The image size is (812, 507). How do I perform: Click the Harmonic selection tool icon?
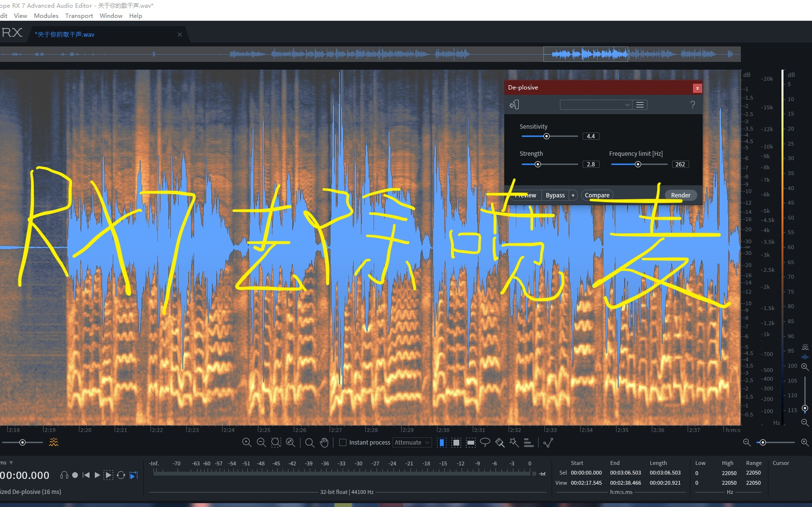coord(528,442)
